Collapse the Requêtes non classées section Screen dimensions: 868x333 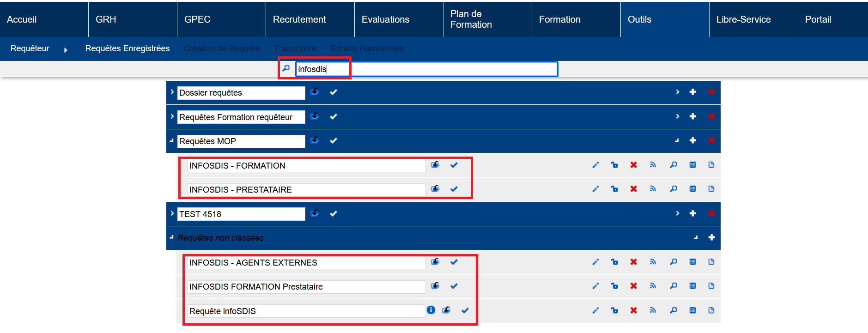click(x=172, y=237)
